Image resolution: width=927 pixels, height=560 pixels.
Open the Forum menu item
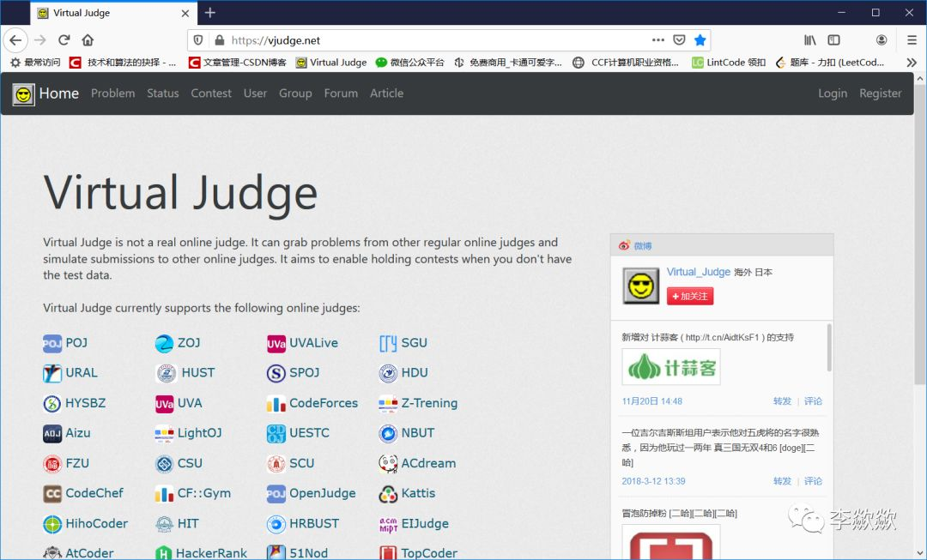tap(341, 93)
